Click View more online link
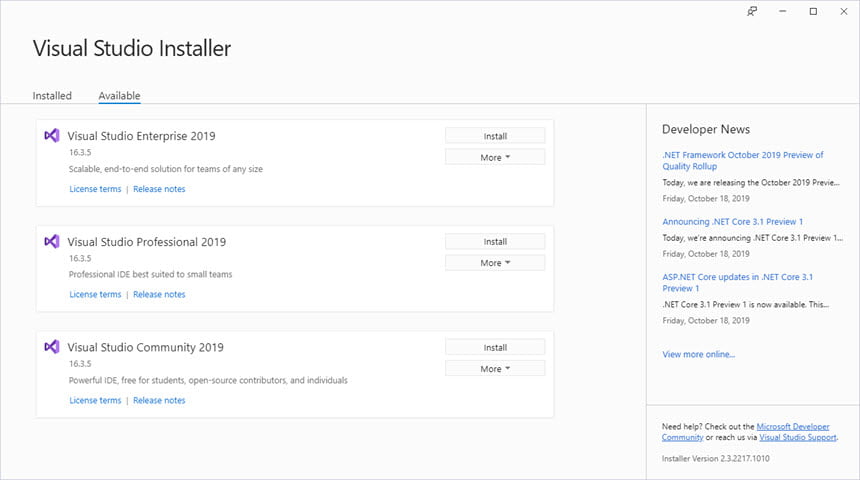 coord(698,354)
